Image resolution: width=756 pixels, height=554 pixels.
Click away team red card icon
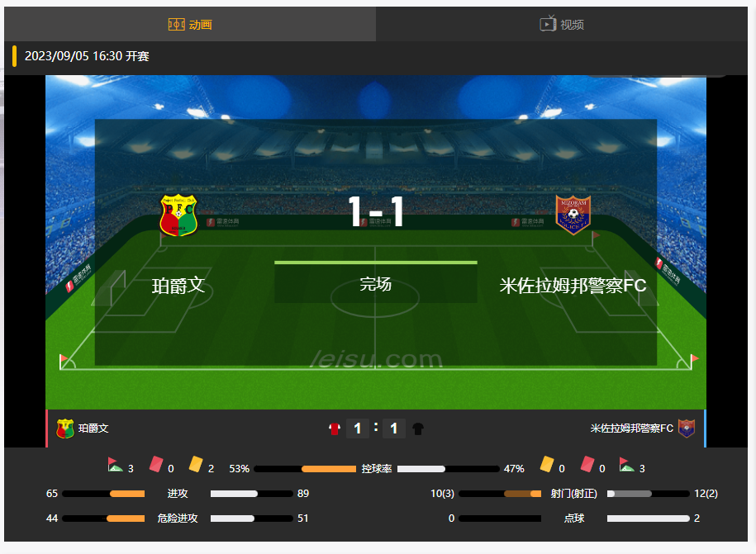587,464
